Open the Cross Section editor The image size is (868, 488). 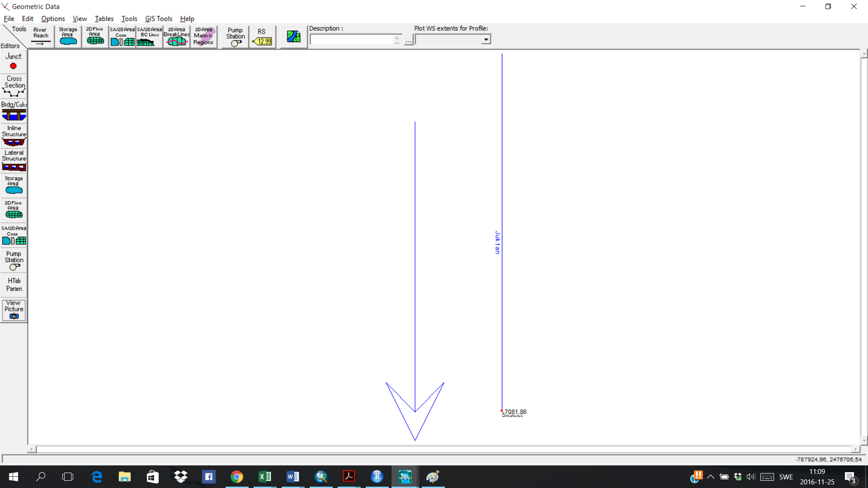(14, 86)
